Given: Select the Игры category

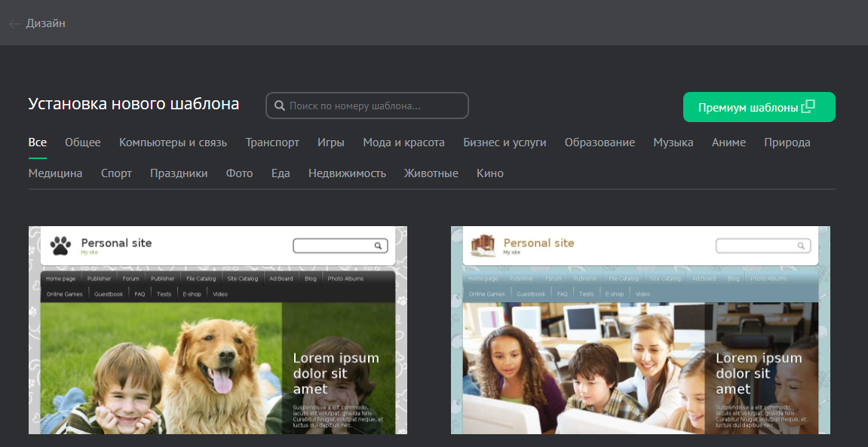Looking at the screenshot, I should tap(331, 142).
